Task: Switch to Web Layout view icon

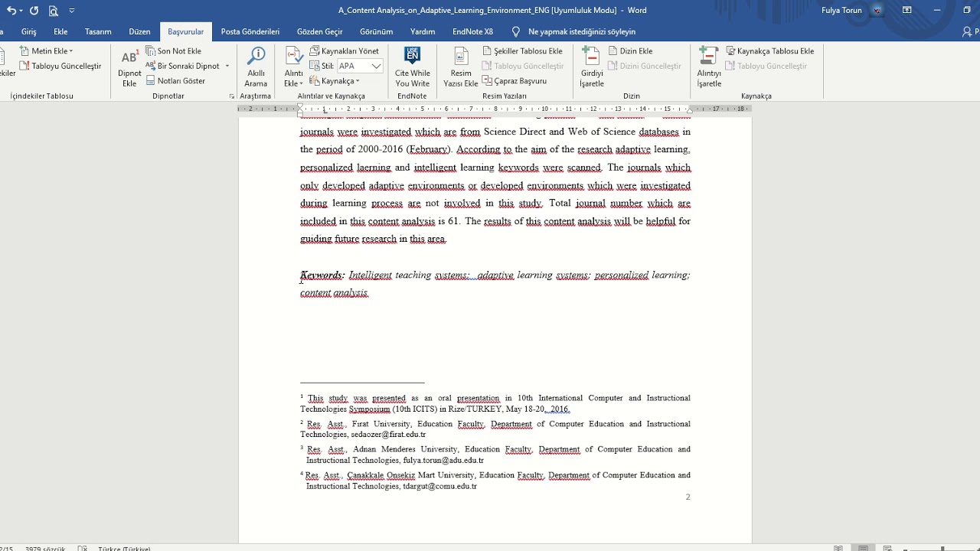Action: pos(888,548)
